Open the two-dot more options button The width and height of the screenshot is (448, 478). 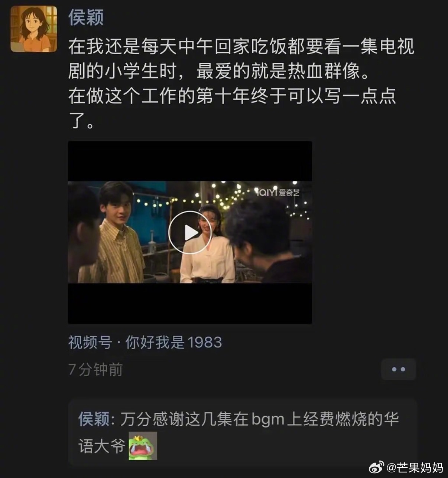pos(398,369)
